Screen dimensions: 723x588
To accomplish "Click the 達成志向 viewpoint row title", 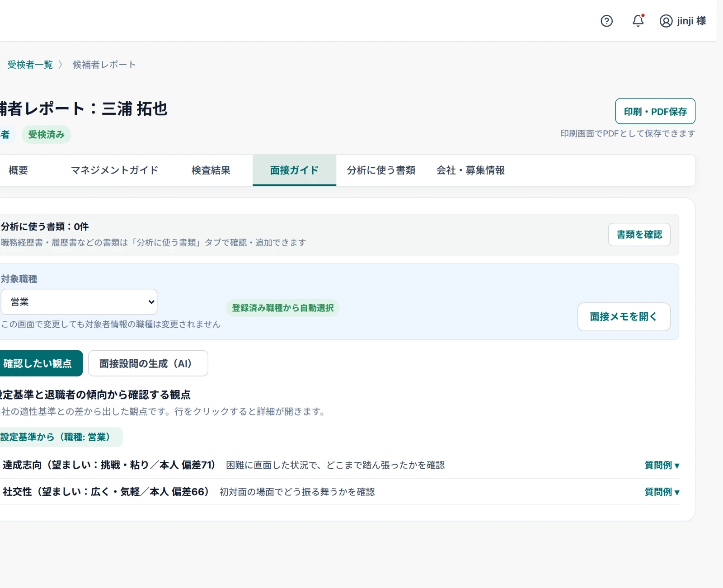I will (109, 465).
